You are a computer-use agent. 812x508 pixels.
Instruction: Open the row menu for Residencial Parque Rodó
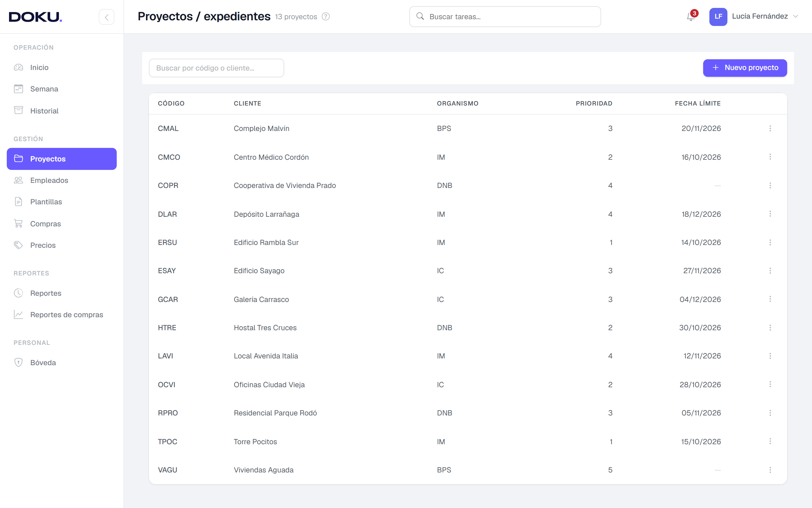pos(770,413)
